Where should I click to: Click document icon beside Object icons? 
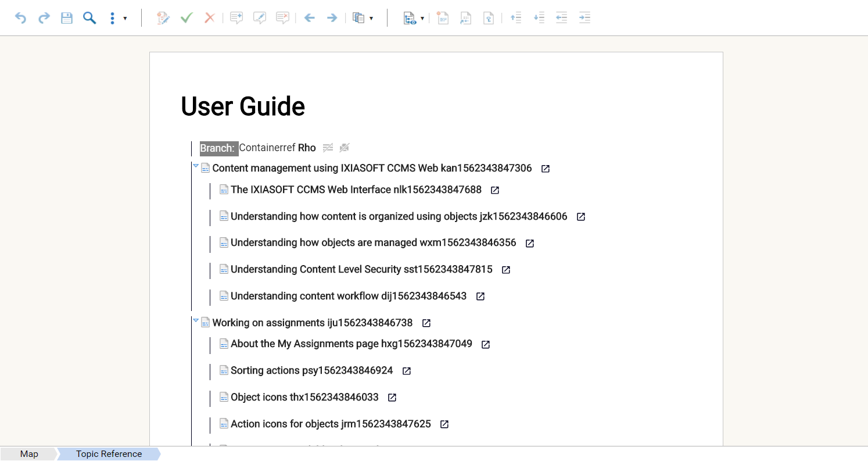[224, 397]
